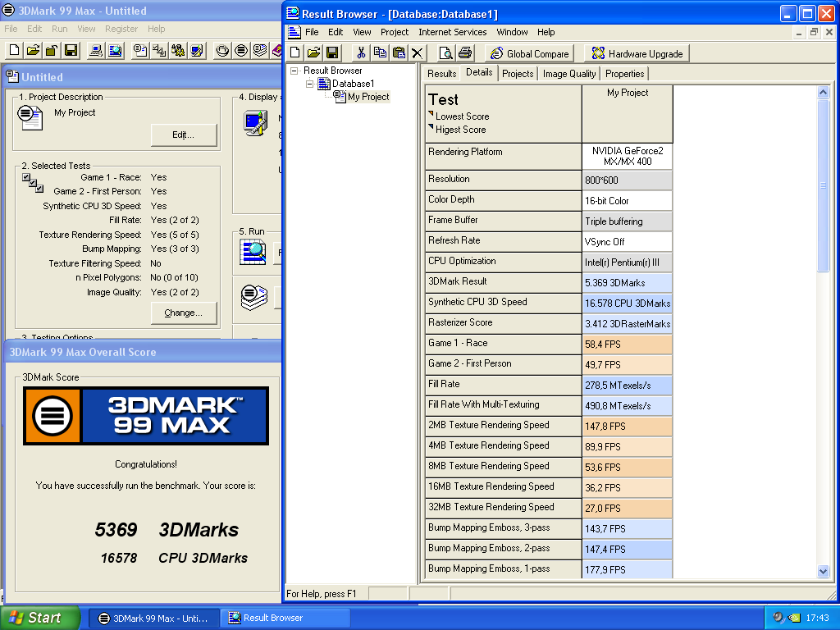Collapse the Database1 tree node
This screenshot has width=840, height=630.
point(309,84)
